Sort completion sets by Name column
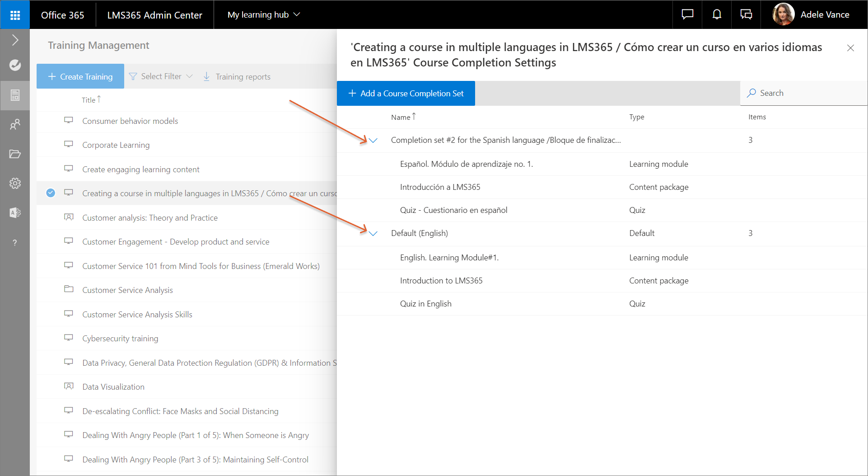 pyautogui.click(x=401, y=117)
